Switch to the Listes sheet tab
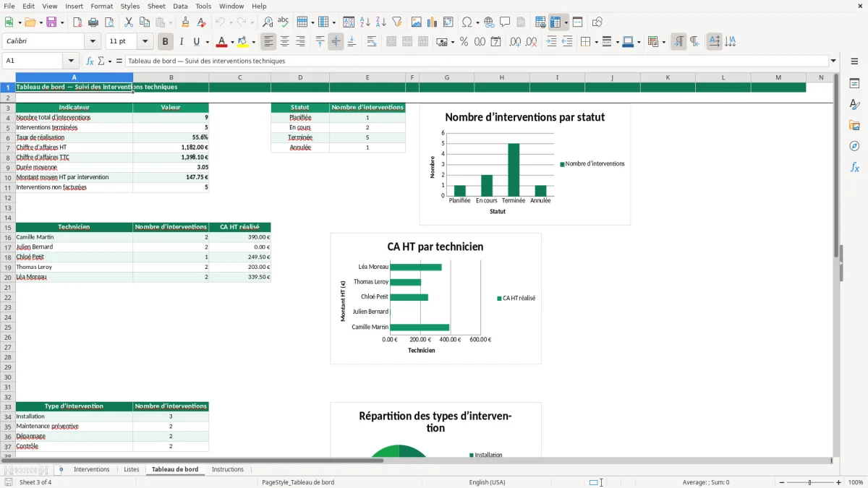Viewport: 868px width, 488px height. pyautogui.click(x=132, y=469)
